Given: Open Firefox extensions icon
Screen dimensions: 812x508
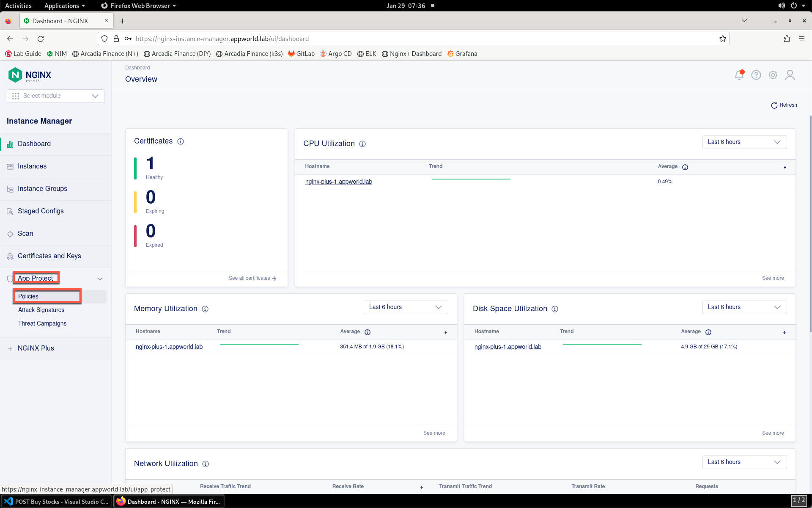Looking at the screenshot, I should point(787,39).
